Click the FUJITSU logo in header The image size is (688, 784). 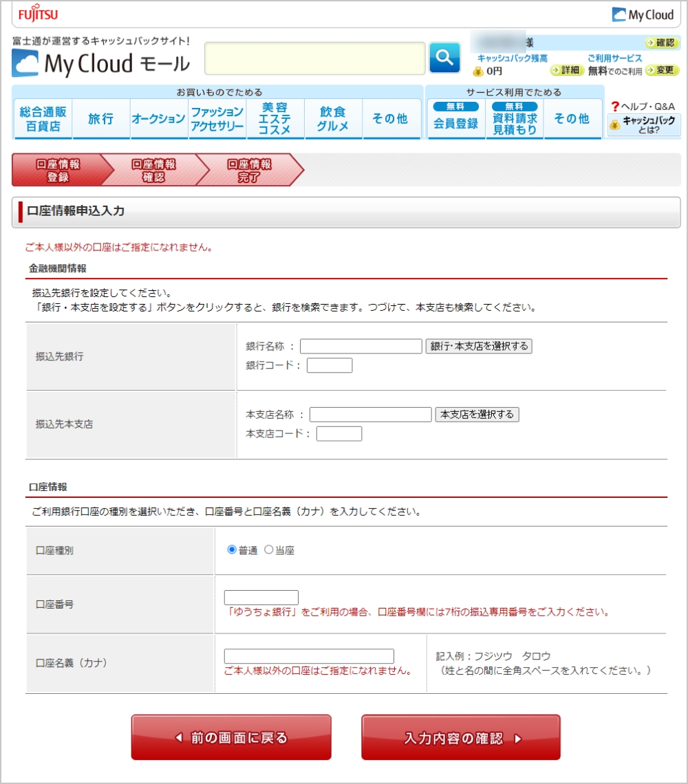(38, 14)
